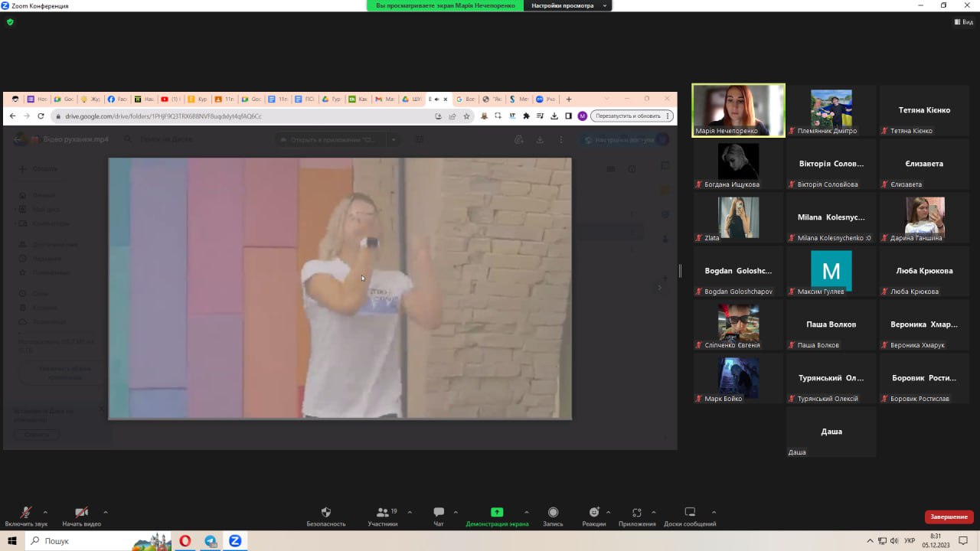The image size is (980, 551).
Task: Expand the arrow next to Участники
Action: click(x=410, y=512)
